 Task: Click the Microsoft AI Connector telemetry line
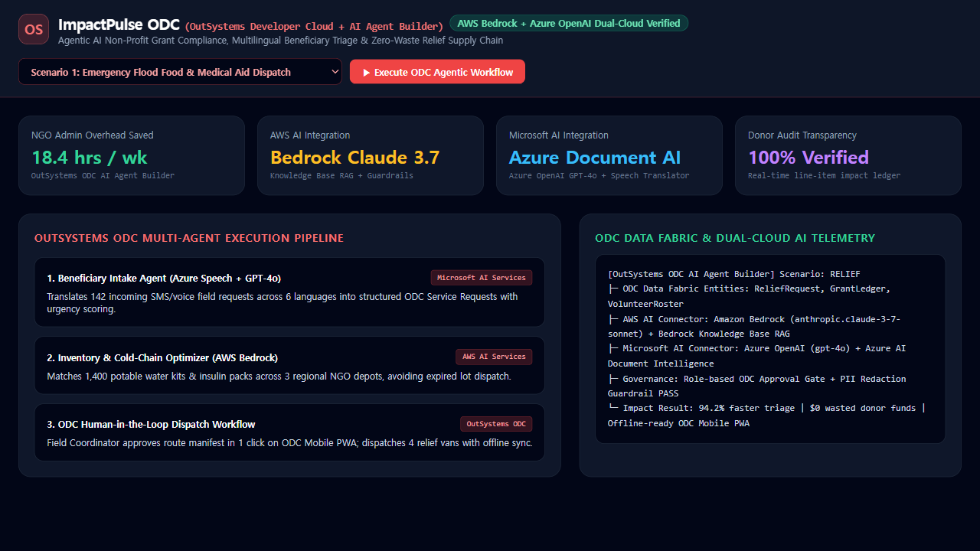756,356
